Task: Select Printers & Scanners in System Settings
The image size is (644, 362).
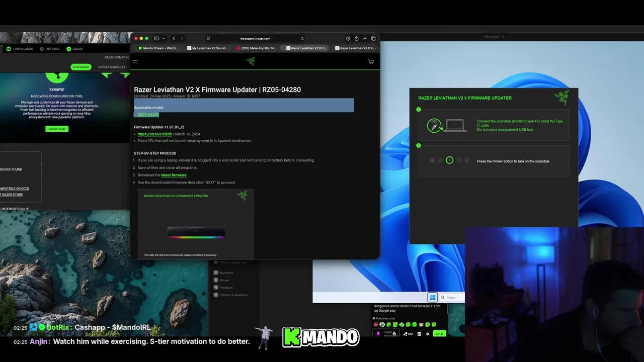Action: pos(230,295)
